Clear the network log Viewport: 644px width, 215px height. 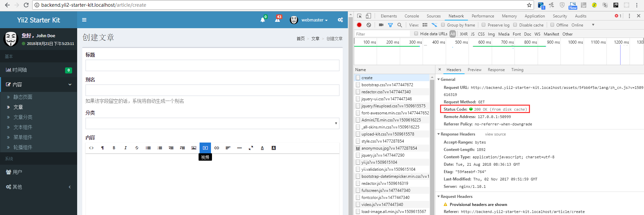pos(369,25)
